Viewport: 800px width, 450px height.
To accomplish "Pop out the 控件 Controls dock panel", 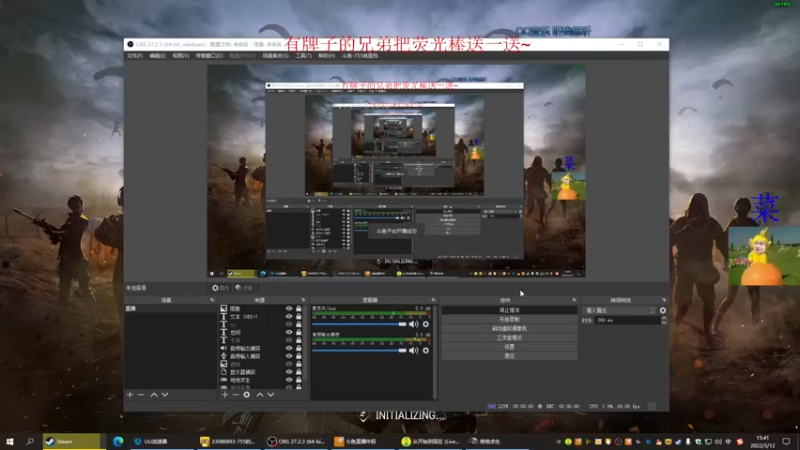I will [x=574, y=300].
